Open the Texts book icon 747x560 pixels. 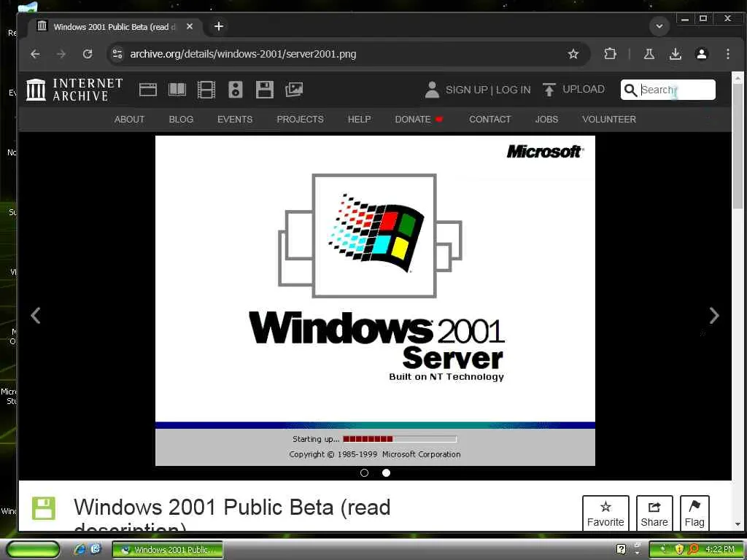click(x=177, y=90)
